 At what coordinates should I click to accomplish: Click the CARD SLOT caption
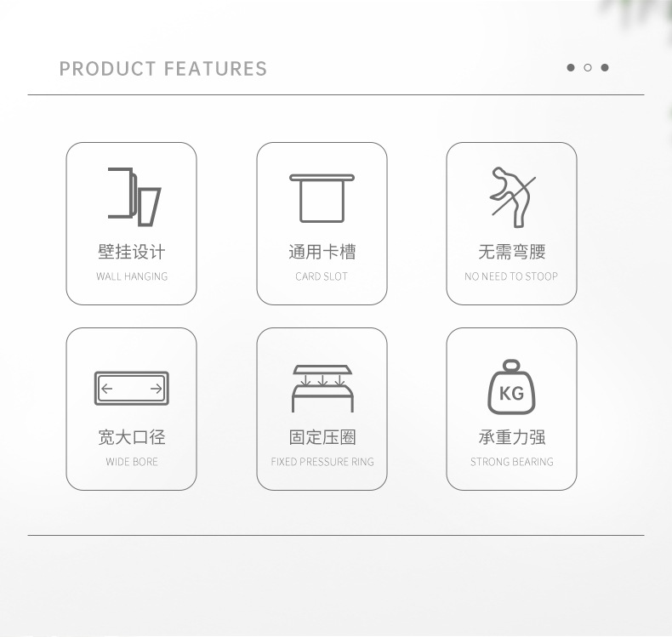[322, 276]
